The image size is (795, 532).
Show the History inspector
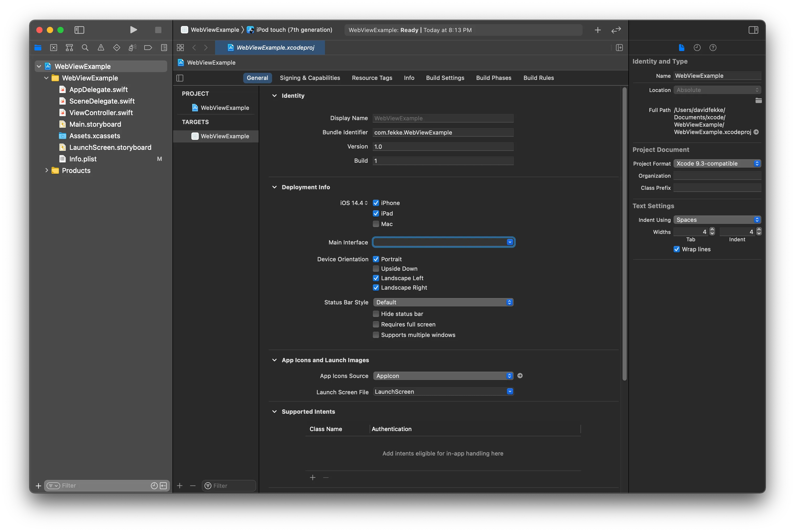pos(697,48)
